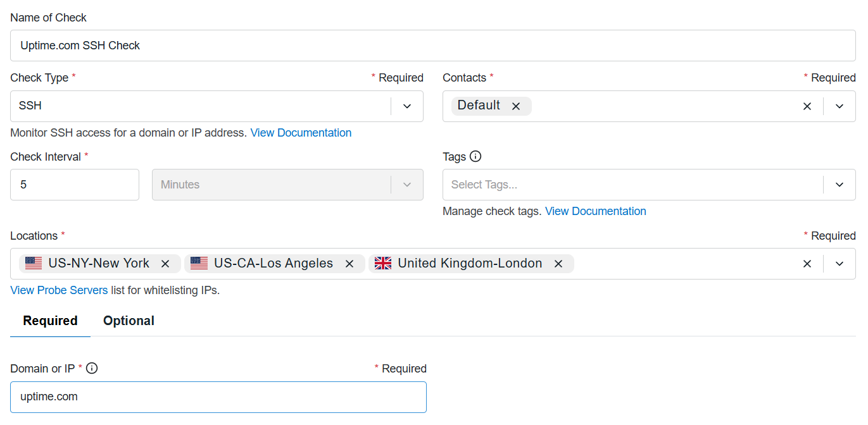Open View Documentation link for SSH
This screenshot has height=425, width=868.
pos(301,133)
